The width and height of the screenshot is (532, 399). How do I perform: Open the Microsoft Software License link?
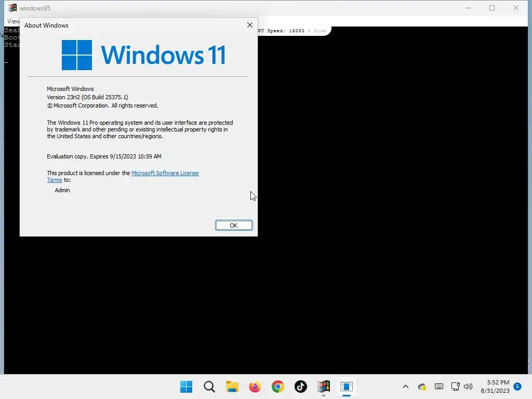(x=165, y=173)
